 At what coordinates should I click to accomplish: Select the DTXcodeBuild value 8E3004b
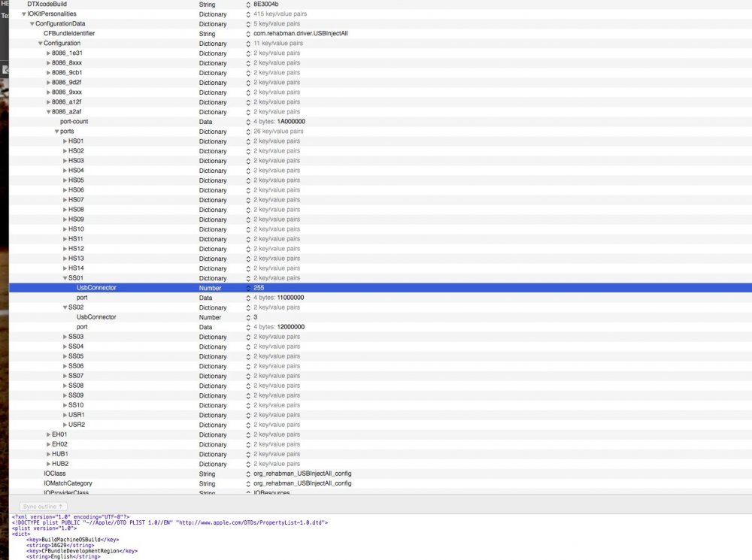pyautogui.click(x=265, y=4)
